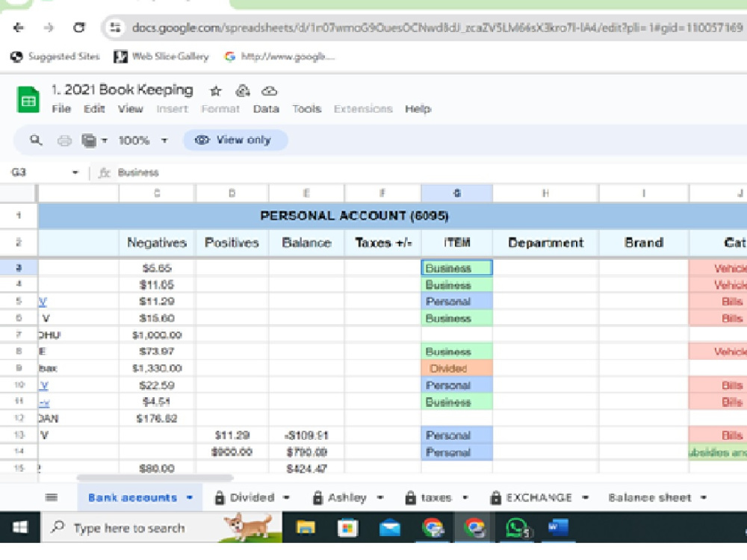The image size is (747, 560).
Task: Select the orange Divided cell
Action: coord(457,368)
